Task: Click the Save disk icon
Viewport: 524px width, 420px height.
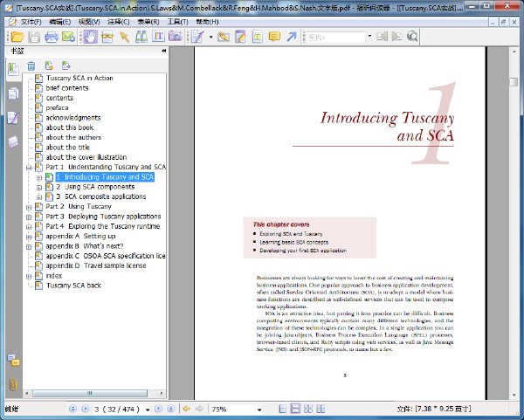Action: 34,37
